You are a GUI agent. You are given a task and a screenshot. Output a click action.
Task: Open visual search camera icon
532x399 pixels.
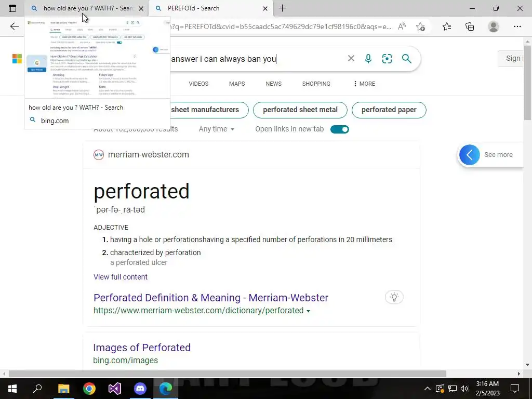pos(387,59)
